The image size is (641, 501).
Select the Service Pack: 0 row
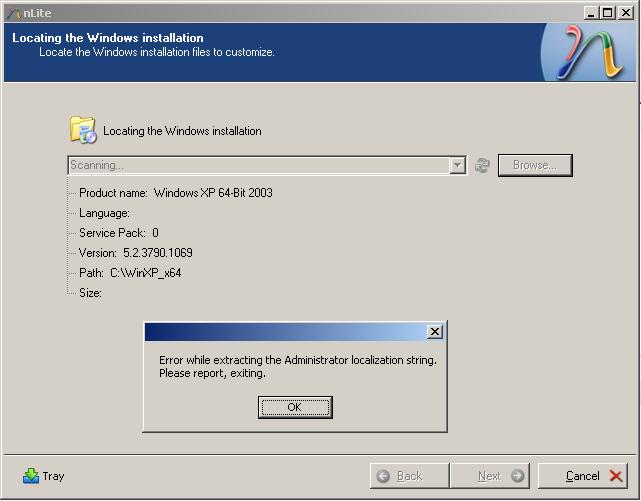(119, 233)
